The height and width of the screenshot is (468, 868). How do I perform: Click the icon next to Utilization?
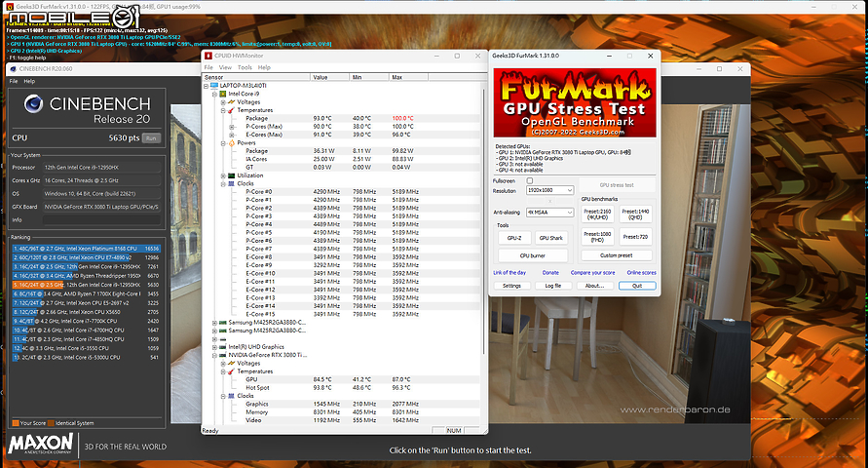(232, 175)
